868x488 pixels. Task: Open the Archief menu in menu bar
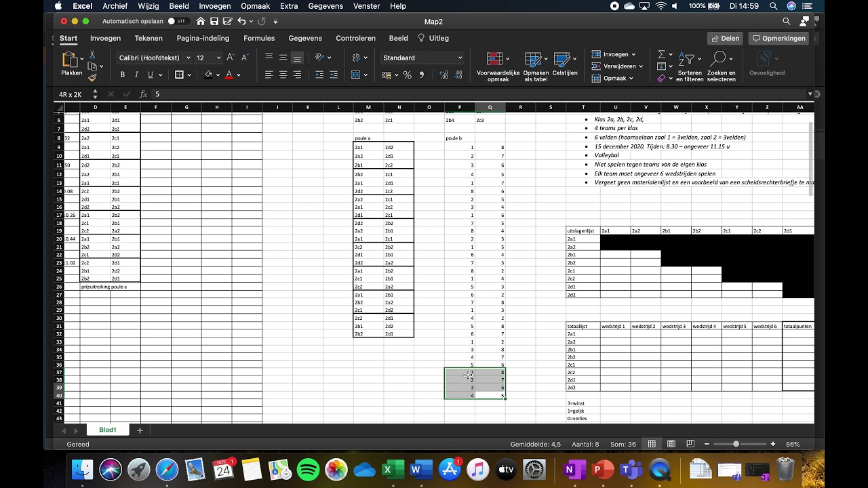point(115,6)
